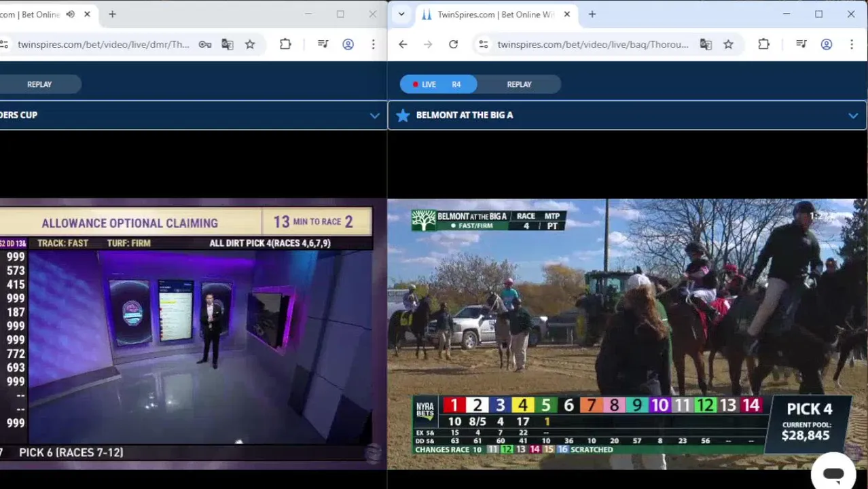Viewport: 868px width, 489px height.
Task: Maximize the right browser window
Action: (818, 14)
